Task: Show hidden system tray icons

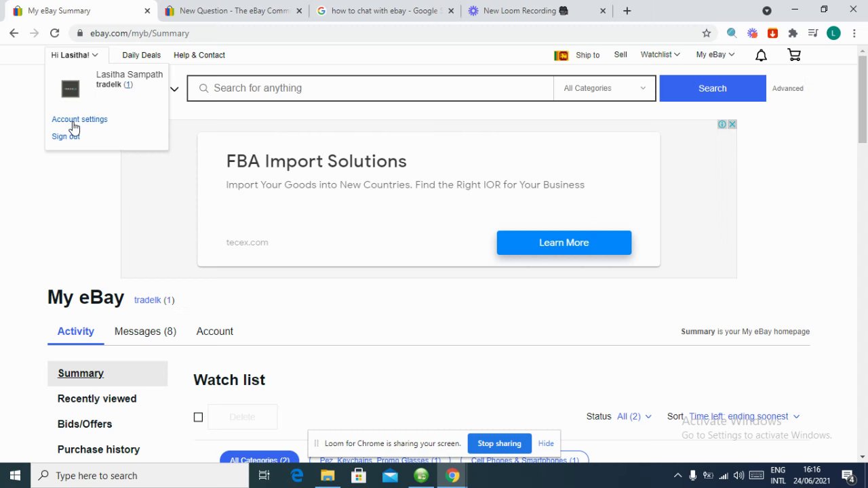Action: tap(677, 476)
